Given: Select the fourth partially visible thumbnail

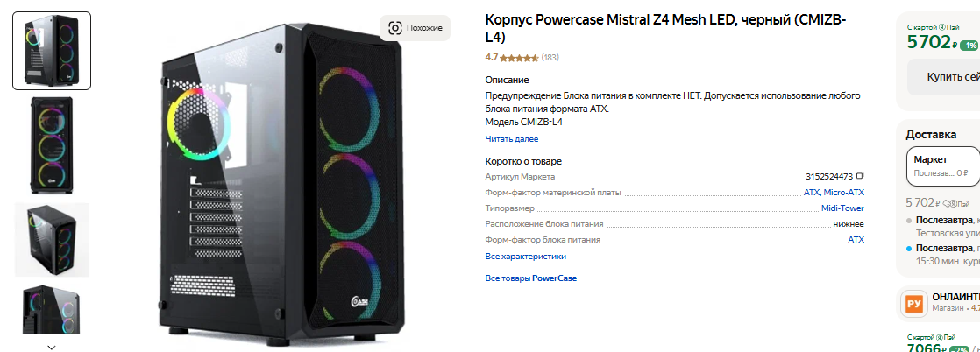Looking at the screenshot, I should coord(52,310).
